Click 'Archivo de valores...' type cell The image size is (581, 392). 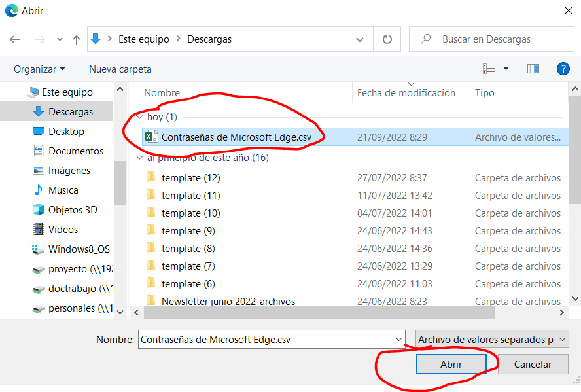(518, 137)
